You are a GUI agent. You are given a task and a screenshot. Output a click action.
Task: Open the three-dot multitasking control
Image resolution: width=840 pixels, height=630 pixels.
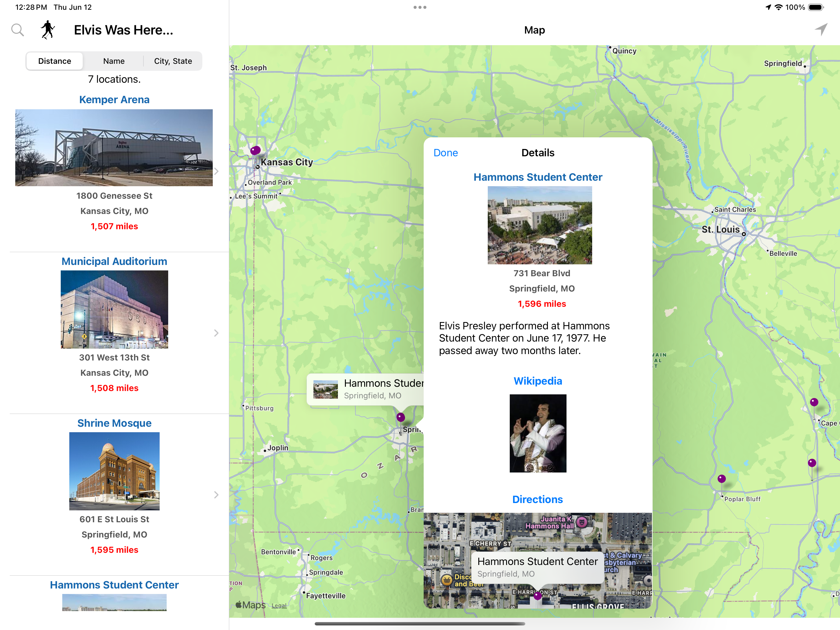pyautogui.click(x=420, y=7)
